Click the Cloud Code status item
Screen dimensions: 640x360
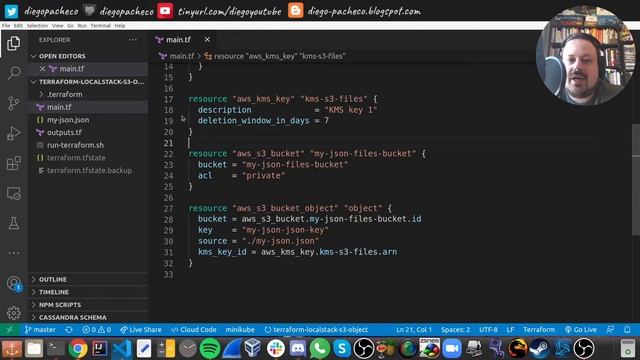[193, 329]
